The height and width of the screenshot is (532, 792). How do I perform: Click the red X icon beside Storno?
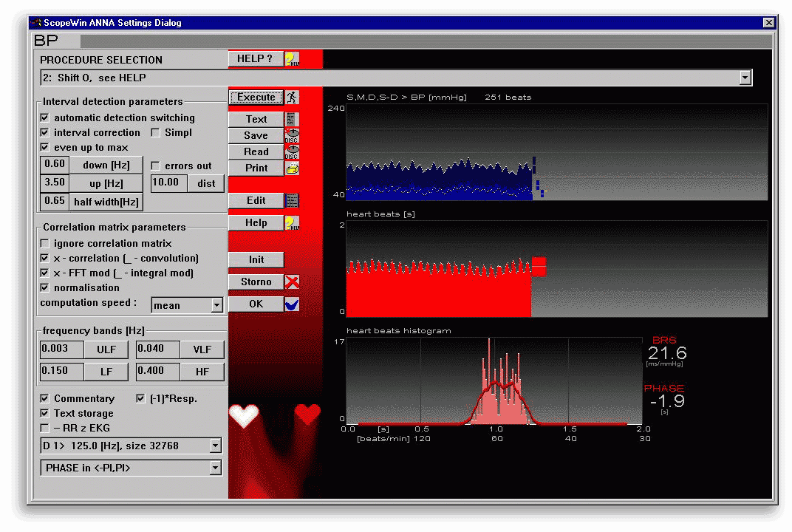pos(292,282)
